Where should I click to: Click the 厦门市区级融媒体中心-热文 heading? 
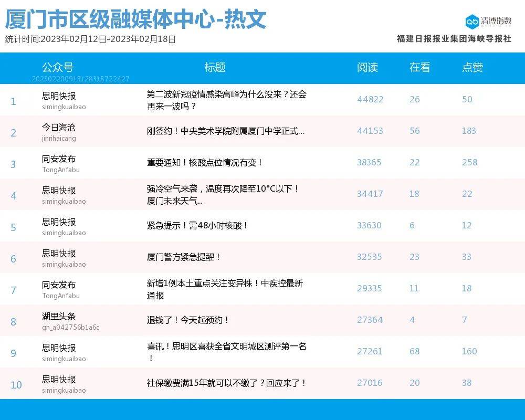point(135,20)
